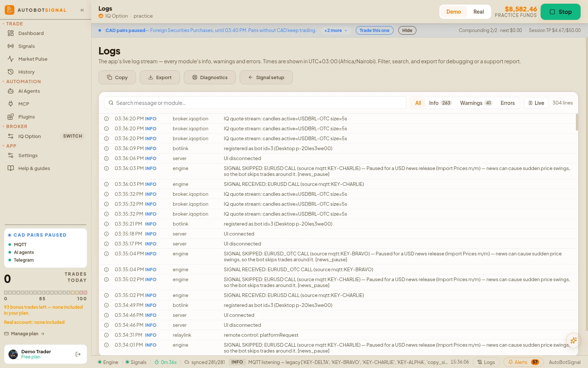Viewport: 588px width, 368px height.
Task: Filter logs to Warnings
Action: 476,103
